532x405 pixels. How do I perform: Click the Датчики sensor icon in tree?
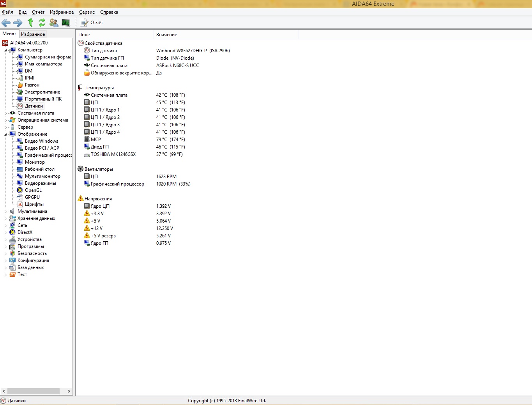pyautogui.click(x=20, y=106)
